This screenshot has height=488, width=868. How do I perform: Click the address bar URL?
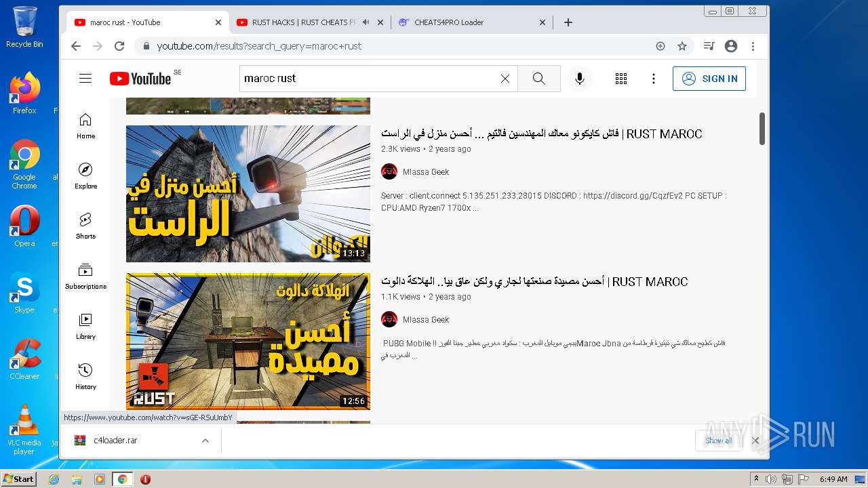click(259, 46)
